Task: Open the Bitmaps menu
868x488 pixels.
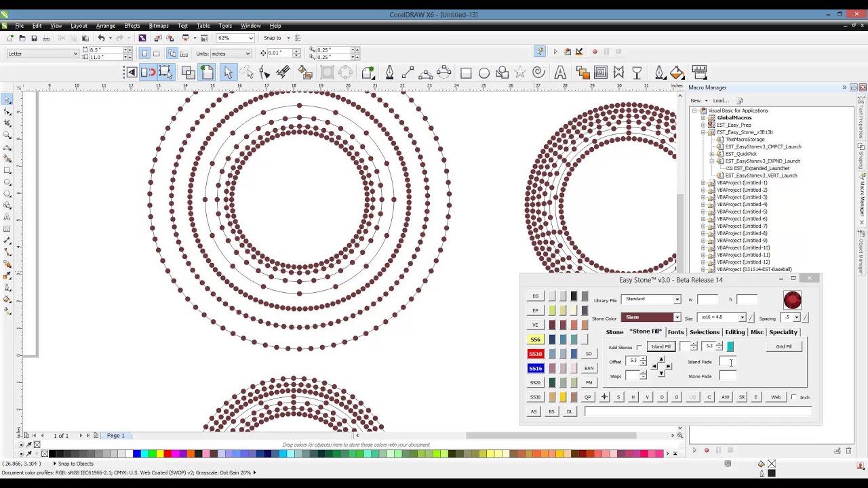Action: point(159,26)
